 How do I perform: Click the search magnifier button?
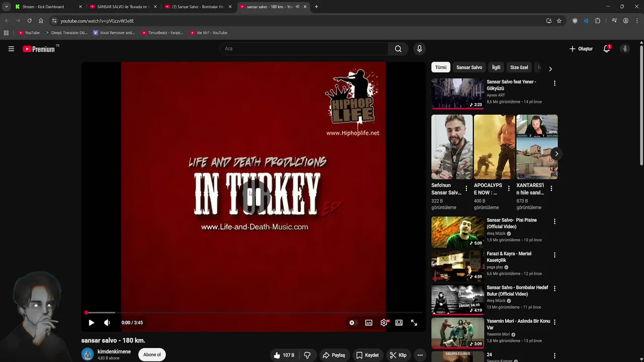[398, 49]
